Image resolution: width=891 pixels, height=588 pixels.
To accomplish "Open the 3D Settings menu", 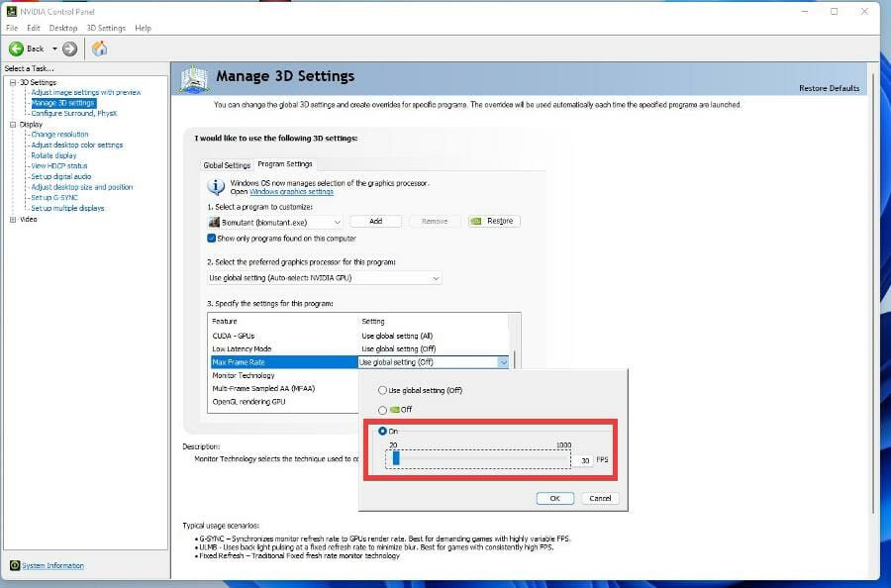I will coord(106,28).
